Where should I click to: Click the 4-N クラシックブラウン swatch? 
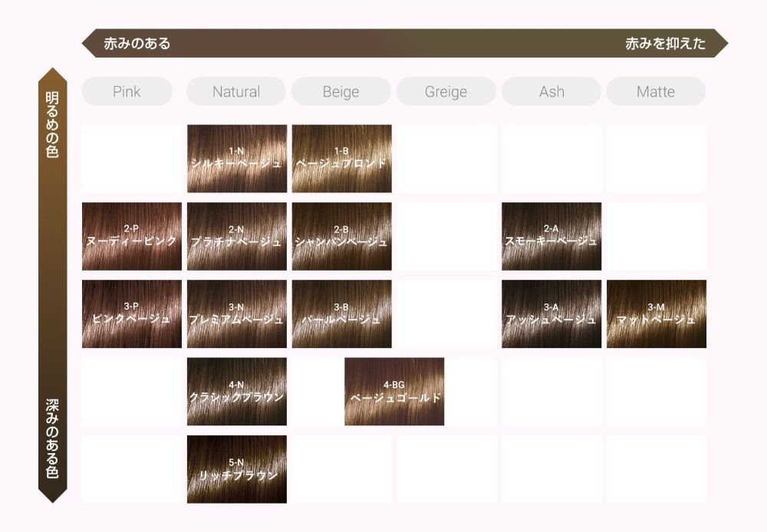coord(237,392)
